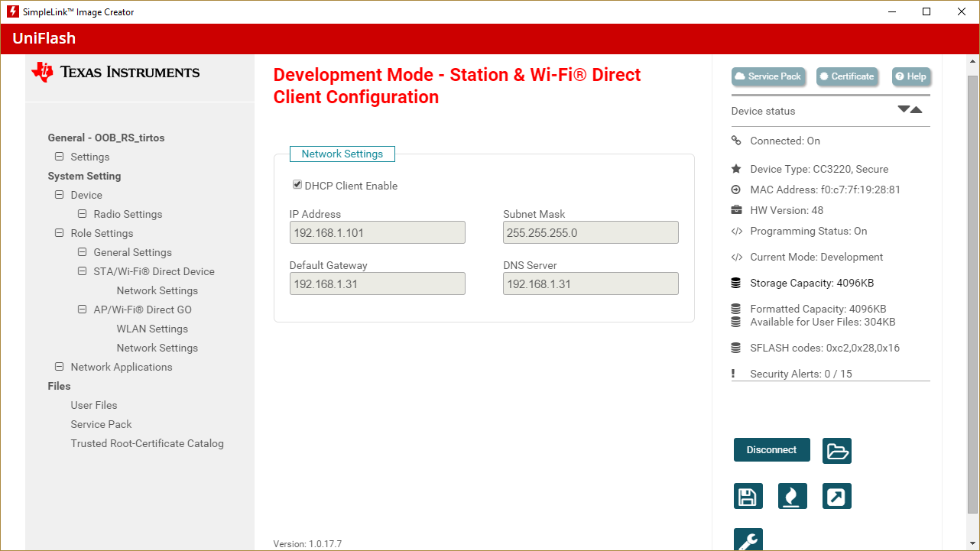Minimize the SimpleLink Image Creator window
This screenshot has height=551, width=980.
click(x=891, y=11)
